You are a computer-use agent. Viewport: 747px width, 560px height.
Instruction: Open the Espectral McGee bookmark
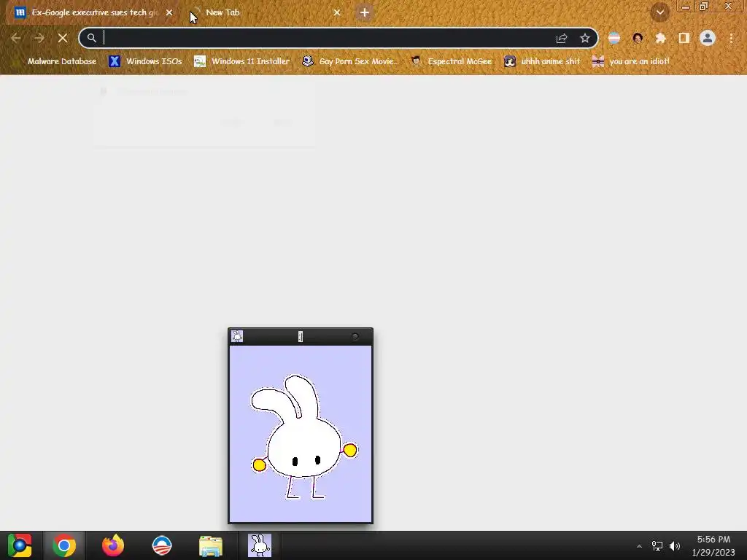tap(451, 61)
